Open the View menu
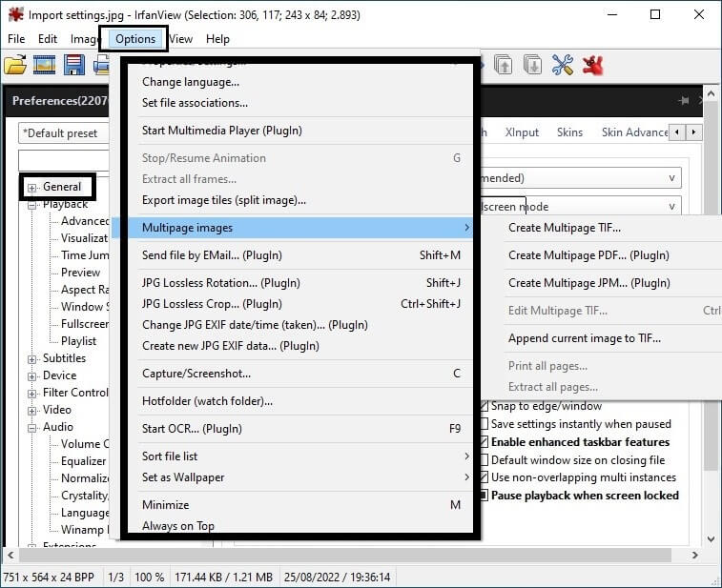 pyautogui.click(x=180, y=39)
